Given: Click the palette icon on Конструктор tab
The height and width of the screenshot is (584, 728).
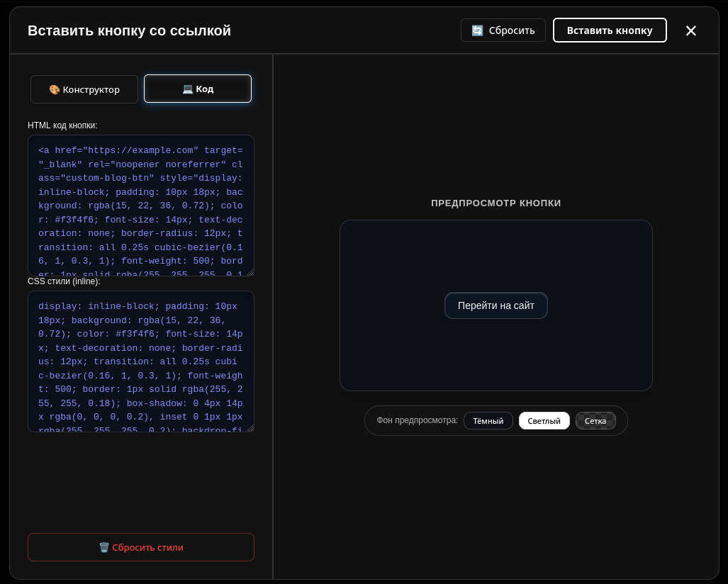Looking at the screenshot, I should tap(55, 89).
